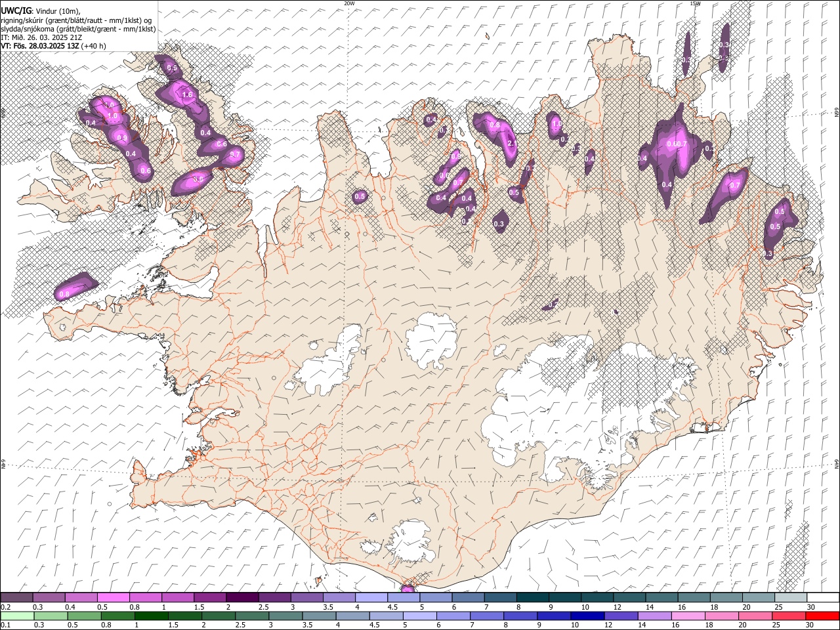The width and height of the screenshot is (840, 630).
Task: Click the 20W longitude label on the top edge
Action: [349, 3]
